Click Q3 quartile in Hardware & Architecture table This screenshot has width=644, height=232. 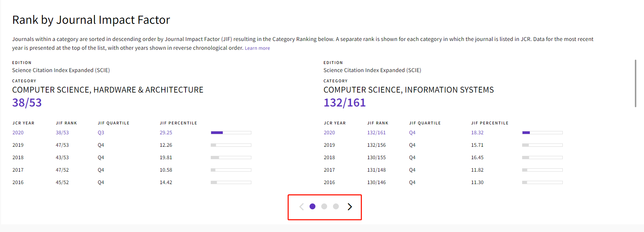[101, 133]
